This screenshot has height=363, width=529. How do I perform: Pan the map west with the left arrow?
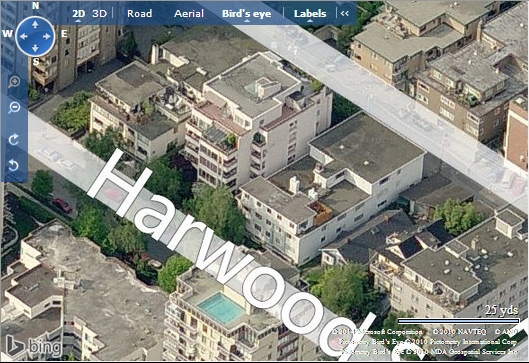click(x=23, y=36)
